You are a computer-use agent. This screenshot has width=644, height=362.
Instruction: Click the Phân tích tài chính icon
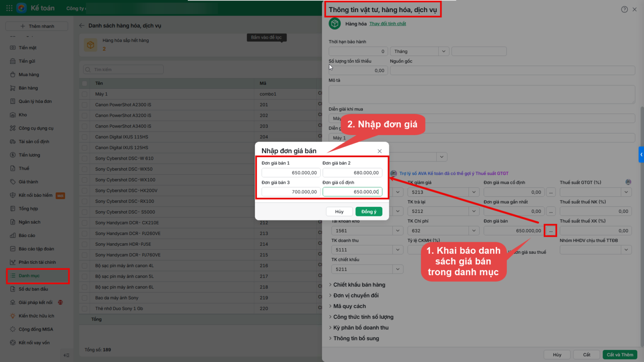12,262
